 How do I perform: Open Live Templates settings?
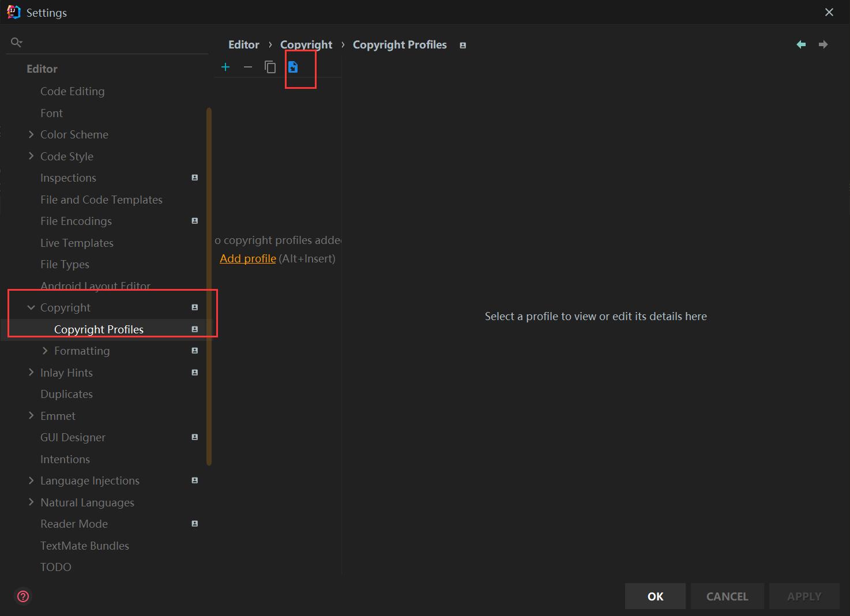(77, 243)
